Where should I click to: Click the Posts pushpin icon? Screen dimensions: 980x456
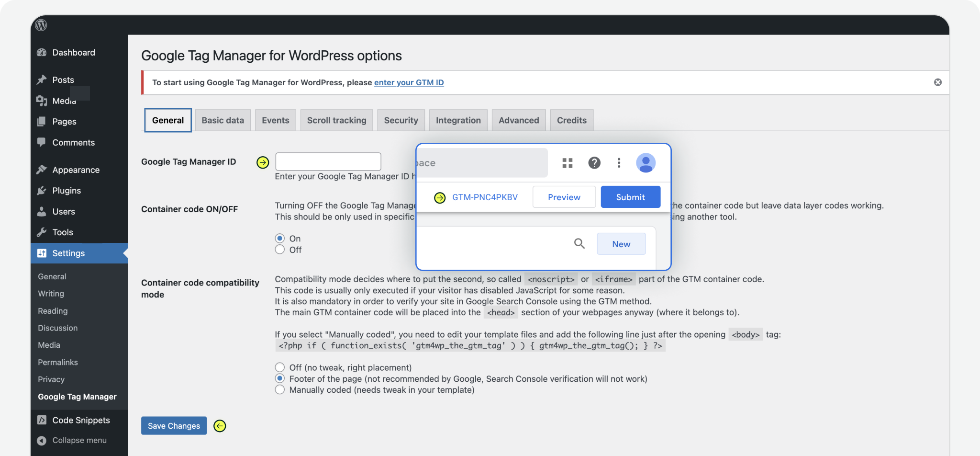pos(42,80)
